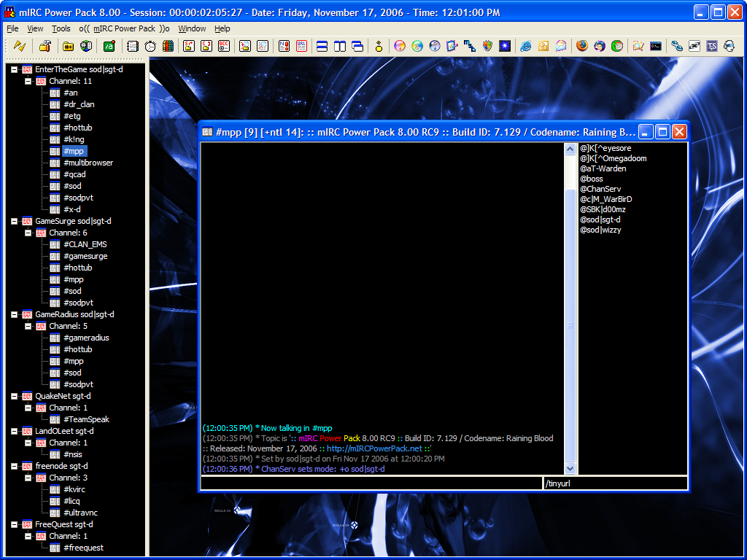The width and height of the screenshot is (747, 560).
Task: Open the Help menu
Action: (x=222, y=28)
